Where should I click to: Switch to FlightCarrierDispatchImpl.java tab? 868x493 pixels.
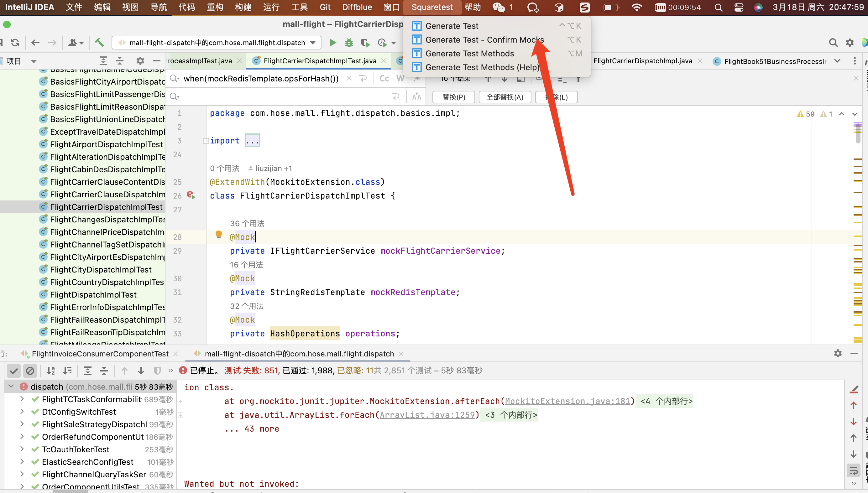pos(642,61)
